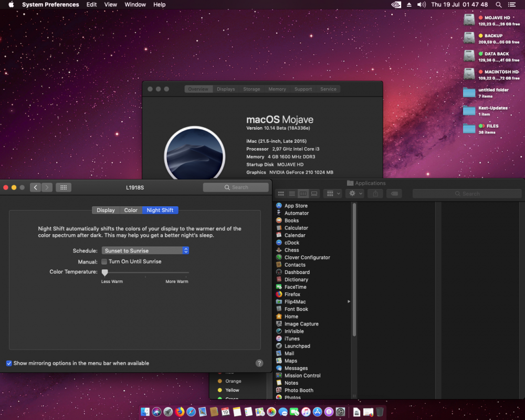Launch Siri from the Dock
Image resolution: width=525 pixels, height=420 pixels.
coord(156,412)
